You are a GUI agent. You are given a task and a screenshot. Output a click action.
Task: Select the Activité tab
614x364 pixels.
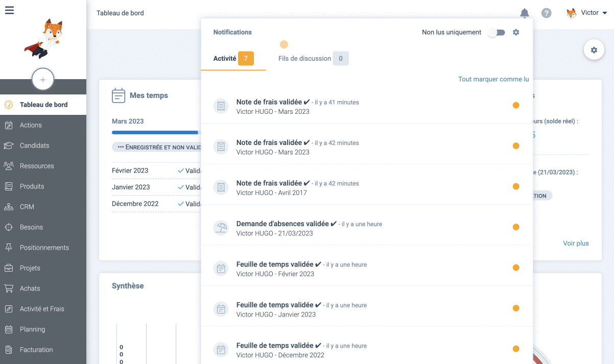(x=233, y=59)
